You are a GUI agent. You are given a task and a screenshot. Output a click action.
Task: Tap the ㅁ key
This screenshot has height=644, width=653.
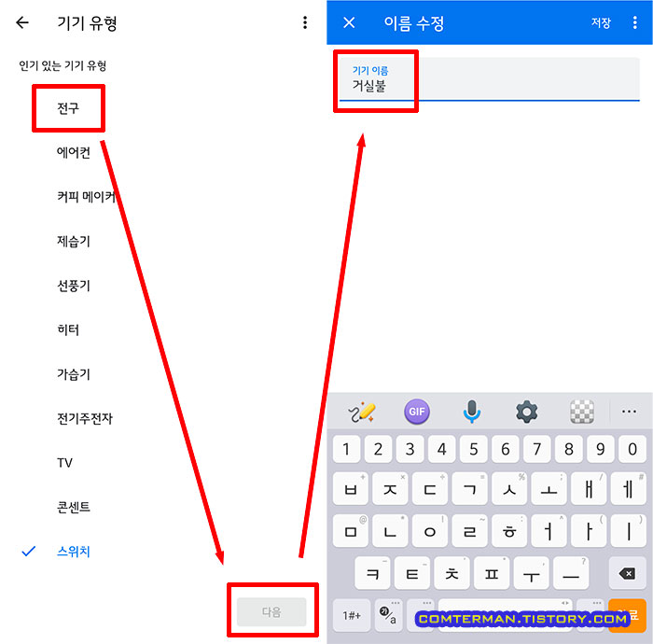pyautogui.click(x=351, y=531)
